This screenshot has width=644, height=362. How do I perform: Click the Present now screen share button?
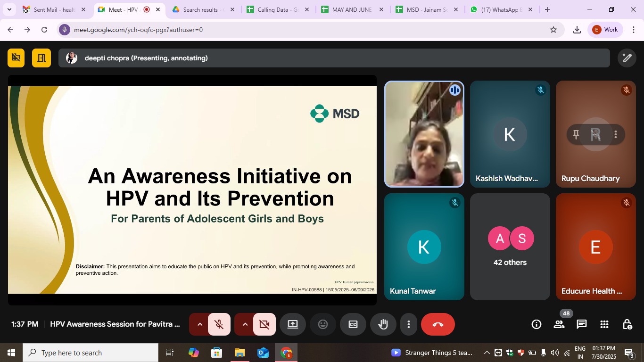(x=293, y=324)
